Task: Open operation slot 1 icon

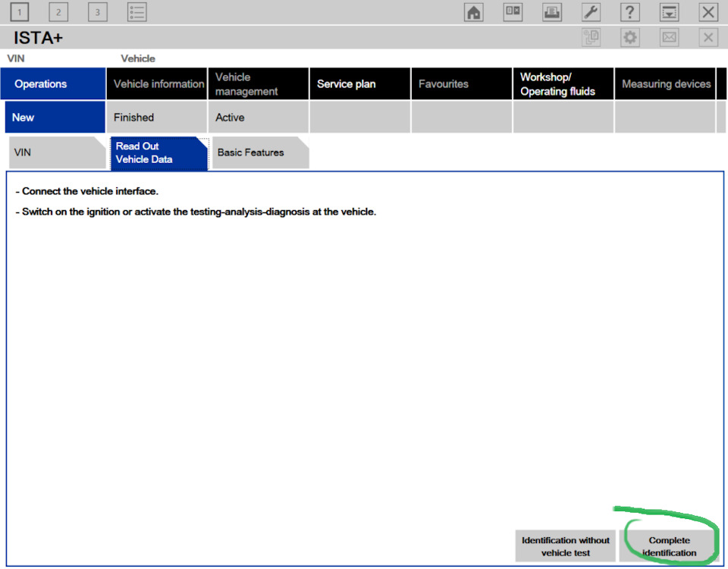Action: coord(19,12)
